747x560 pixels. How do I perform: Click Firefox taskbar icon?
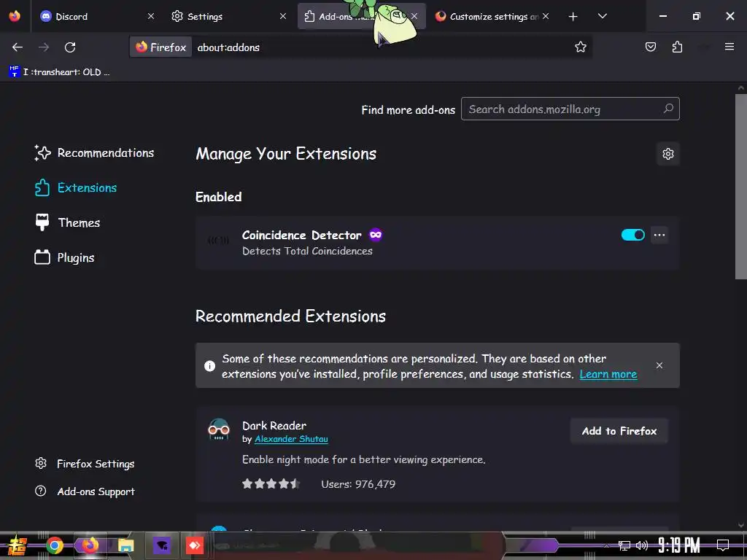tap(90, 545)
